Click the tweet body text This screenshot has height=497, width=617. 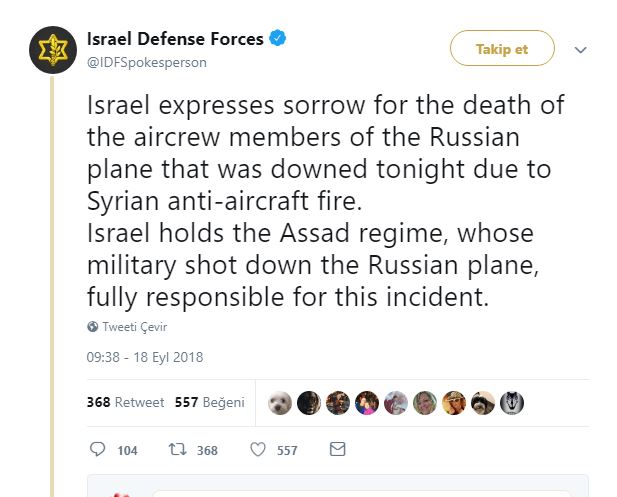coord(325,202)
